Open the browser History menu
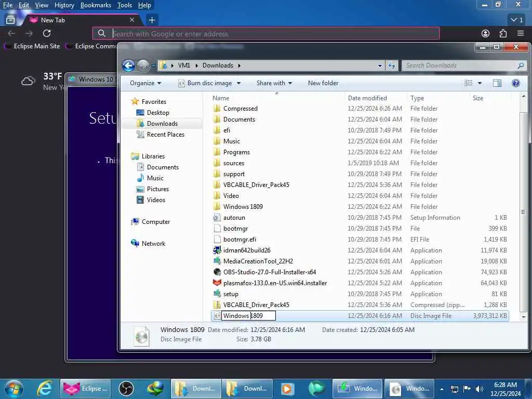This screenshot has height=399, width=532. (64, 5)
